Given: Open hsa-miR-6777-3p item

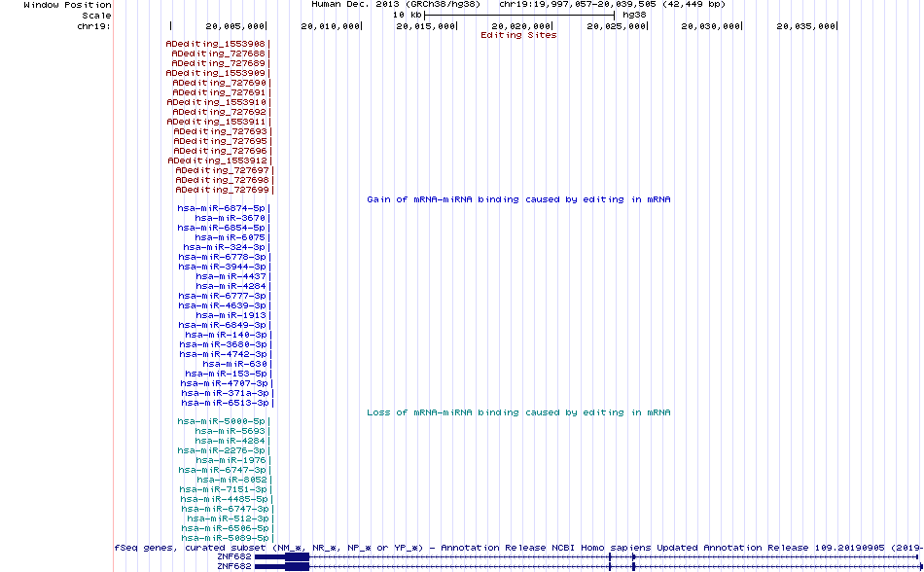Looking at the screenshot, I should [222, 296].
